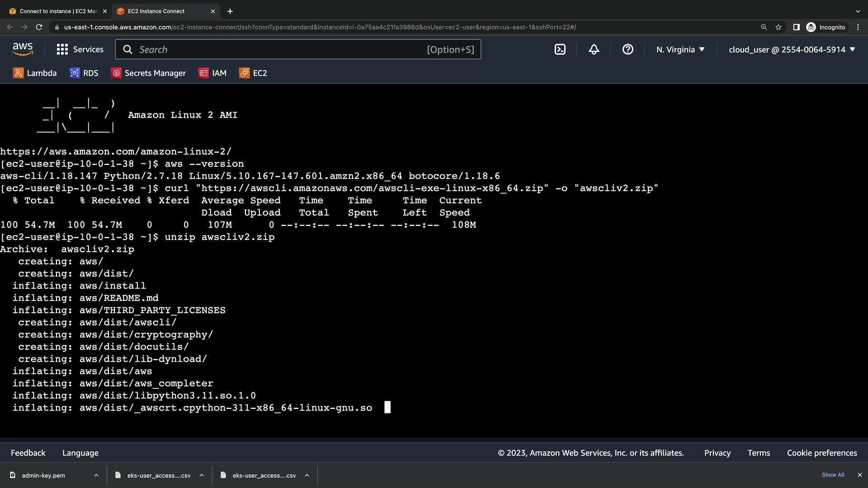Image resolution: width=868 pixels, height=488 pixels.
Task: Open the notifications bell
Action: pyautogui.click(x=594, y=50)
